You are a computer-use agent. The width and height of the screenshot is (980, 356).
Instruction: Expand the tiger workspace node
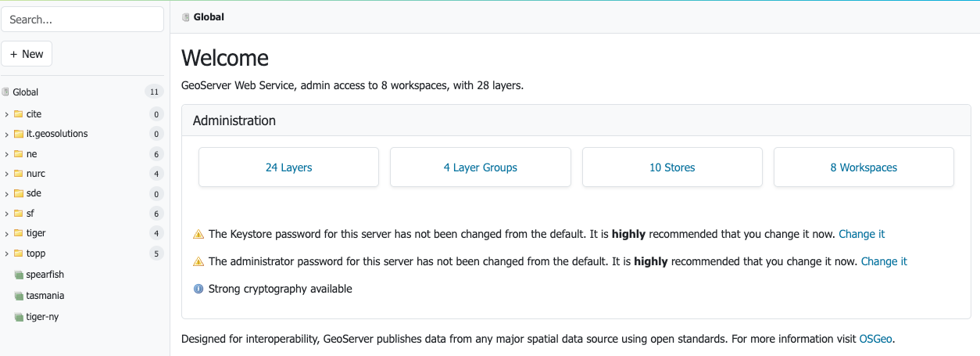pyautogui.click(x=6, y=234)
